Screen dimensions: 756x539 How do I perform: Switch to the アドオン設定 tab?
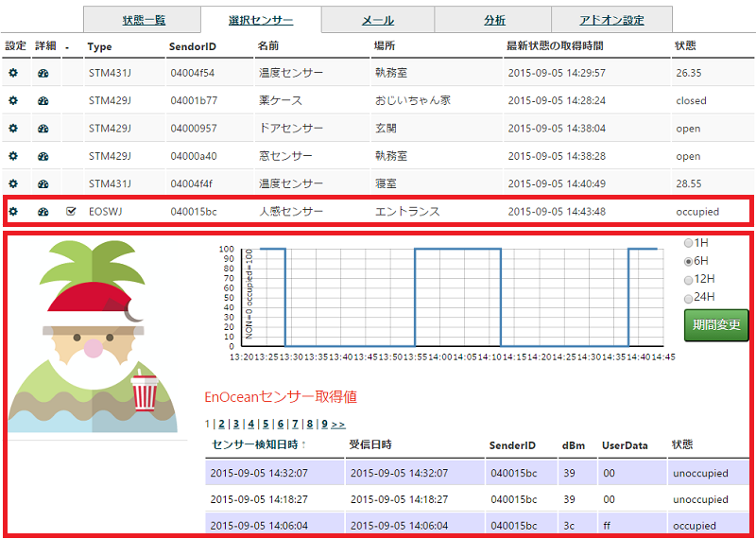tap(611, 20)
